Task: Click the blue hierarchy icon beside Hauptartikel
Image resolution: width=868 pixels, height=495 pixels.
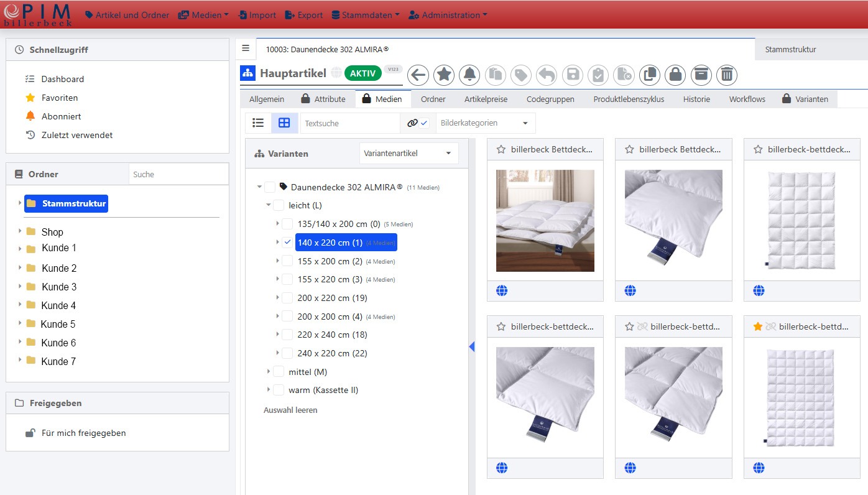Action: point(247,73)
